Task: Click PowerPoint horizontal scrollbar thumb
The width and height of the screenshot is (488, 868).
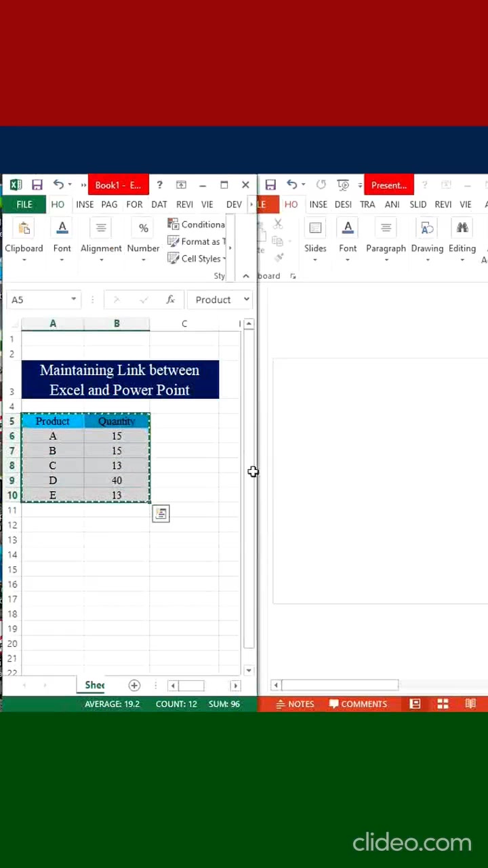Action: 340,686
